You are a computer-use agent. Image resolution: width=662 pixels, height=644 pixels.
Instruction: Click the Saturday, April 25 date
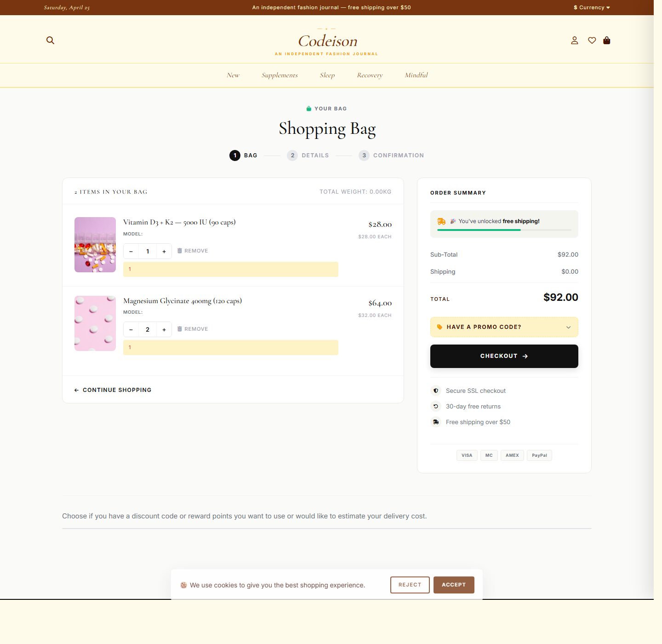click(67, 7)
